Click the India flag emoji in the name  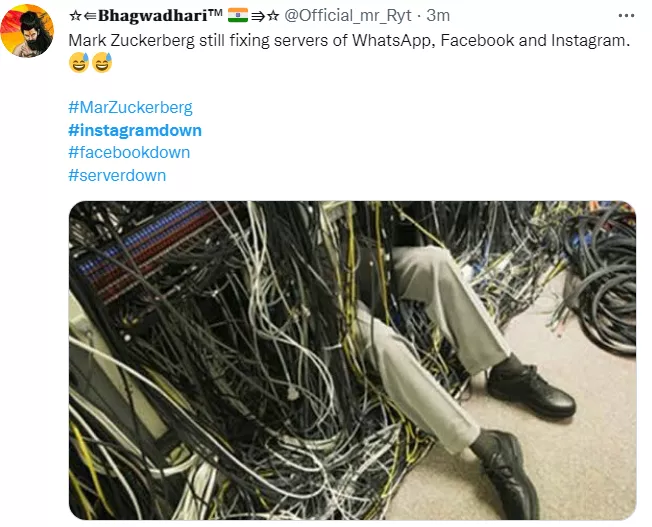pyautogui.click(x=238, y=15)
